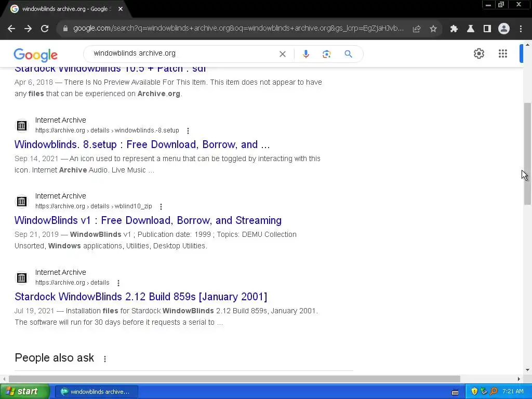This screenshot has width=532, height=399.
Task: Clear the Google search box text
Action: (x=282, y=54)
